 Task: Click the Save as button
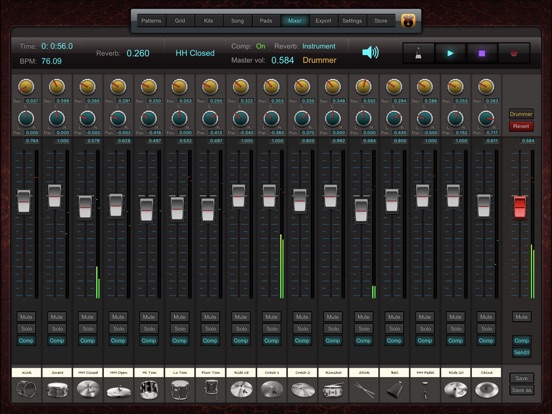[x=522, y=390]
